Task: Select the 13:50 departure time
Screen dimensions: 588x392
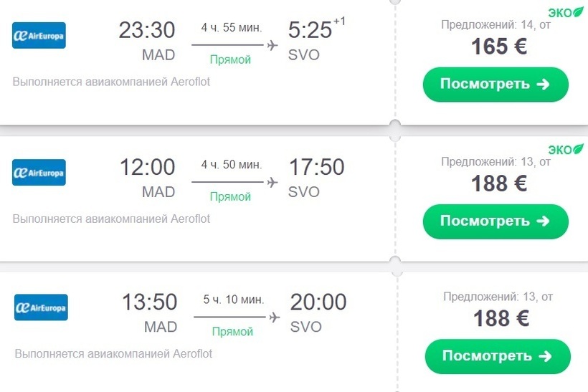Action: [150, 302]
